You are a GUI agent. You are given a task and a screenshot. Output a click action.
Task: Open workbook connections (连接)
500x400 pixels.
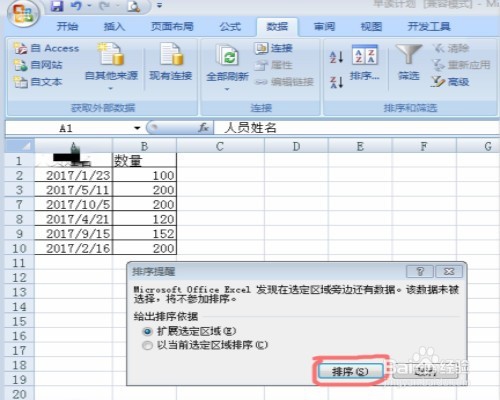click(274, 48)
